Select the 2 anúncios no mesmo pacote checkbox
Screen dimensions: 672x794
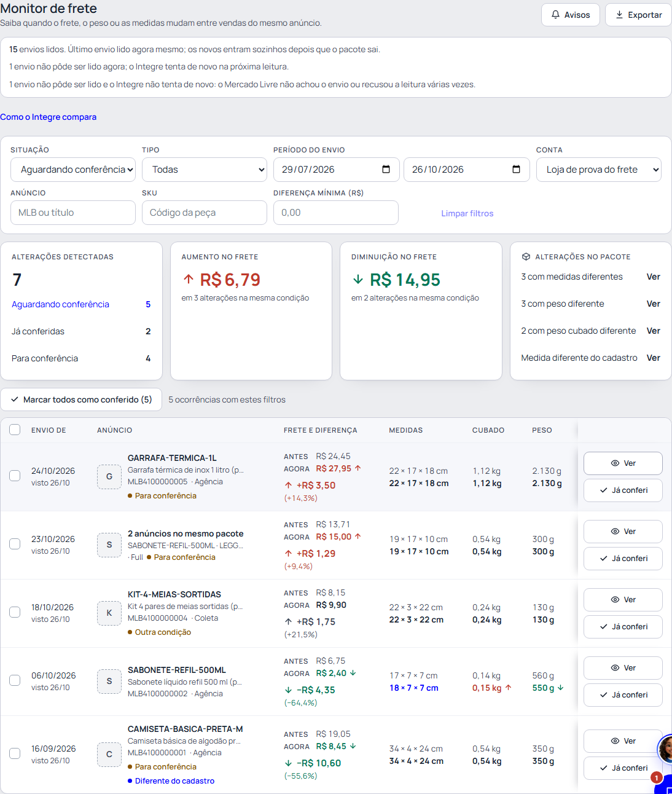pos(15,544)
